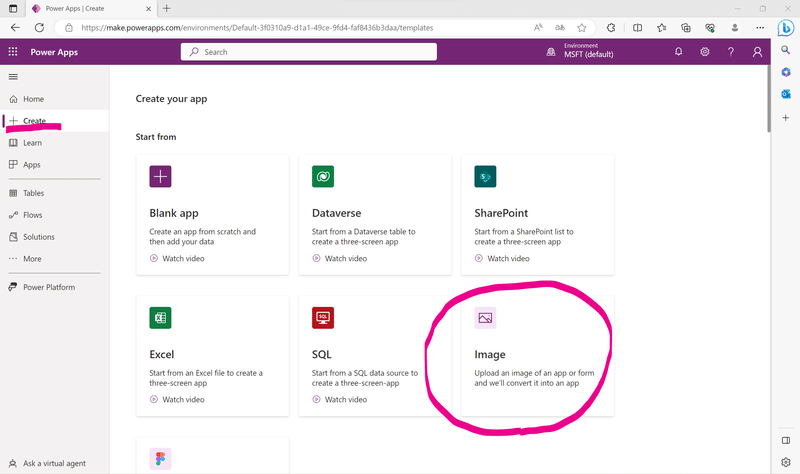Click the SQL red icon

coord(323,318)
